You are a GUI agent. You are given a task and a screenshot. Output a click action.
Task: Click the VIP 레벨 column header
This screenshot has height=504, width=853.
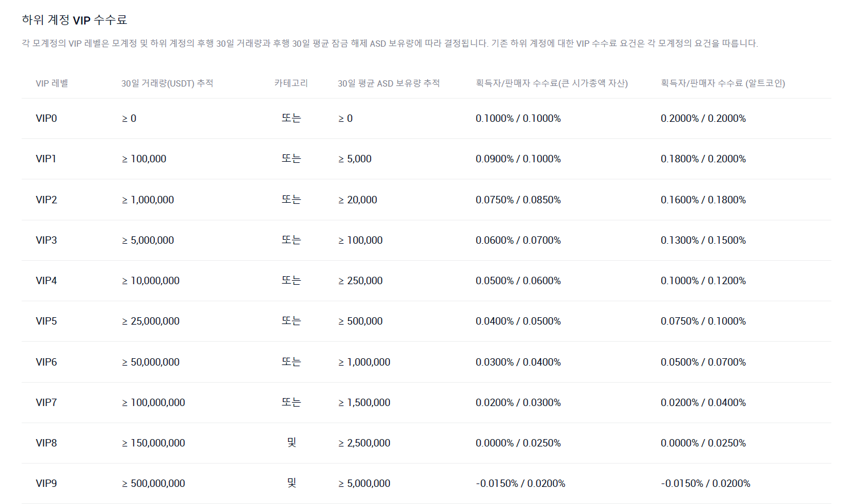coord(52,83)
